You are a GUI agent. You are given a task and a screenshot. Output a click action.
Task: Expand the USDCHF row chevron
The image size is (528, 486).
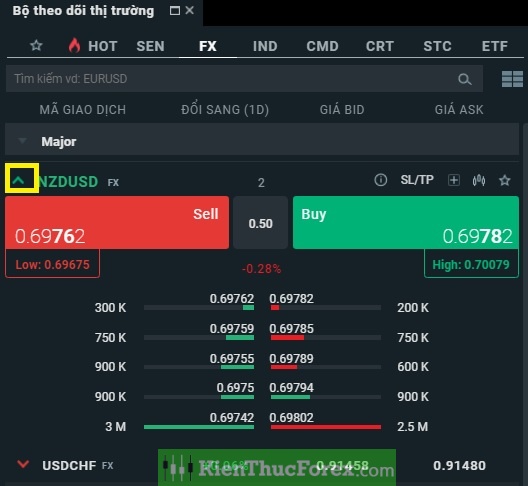click(23, 464)
